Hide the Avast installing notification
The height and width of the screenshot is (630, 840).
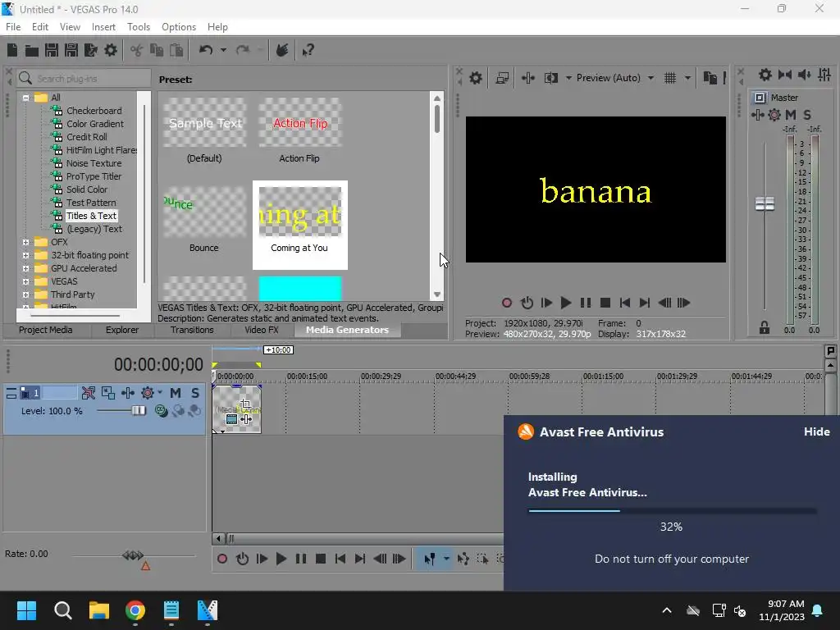(x=816, y=431)
